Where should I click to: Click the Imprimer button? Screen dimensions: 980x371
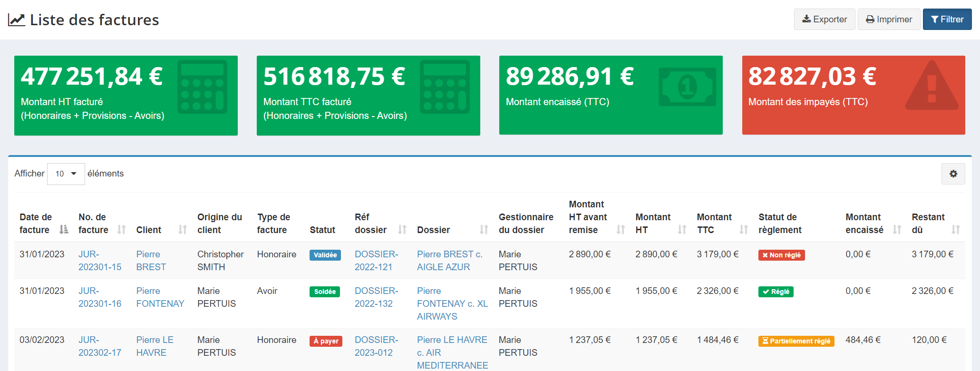coord(889,20)
